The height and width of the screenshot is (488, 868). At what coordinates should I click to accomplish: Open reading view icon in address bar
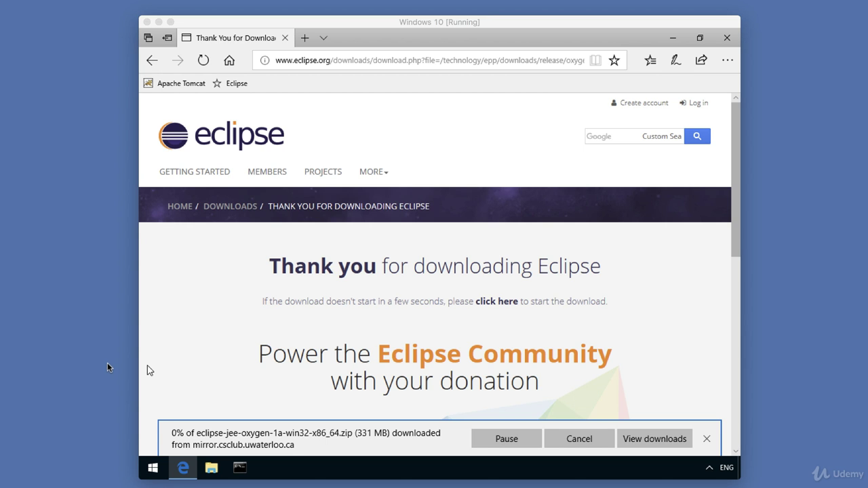[595, 60]
